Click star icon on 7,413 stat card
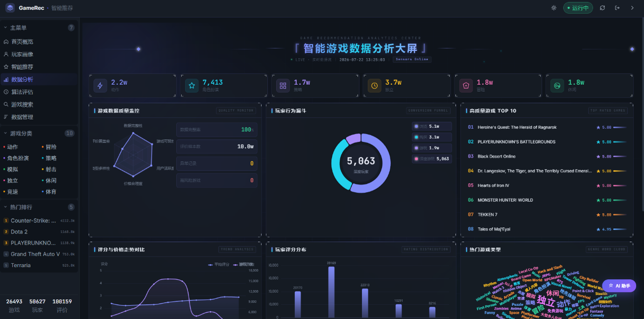The height and width of the screenshot is (319, 644). [x=191, y=86]
